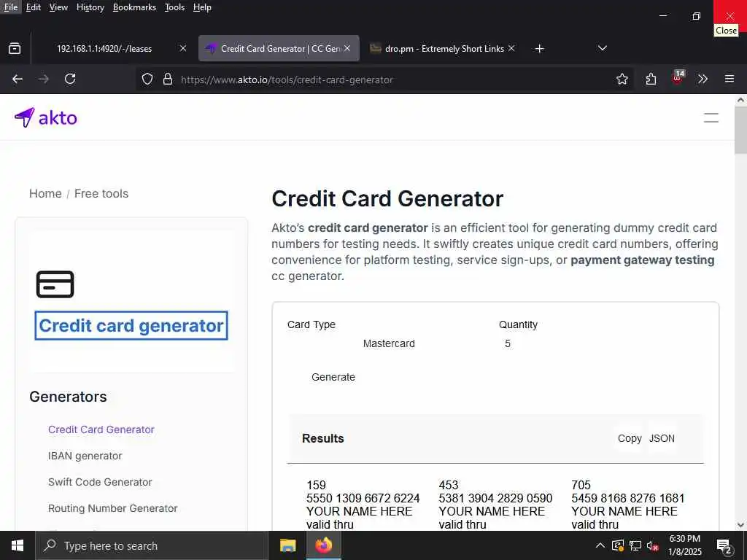Click the akto logo
The image size is (747, 560).
point(46,117)
